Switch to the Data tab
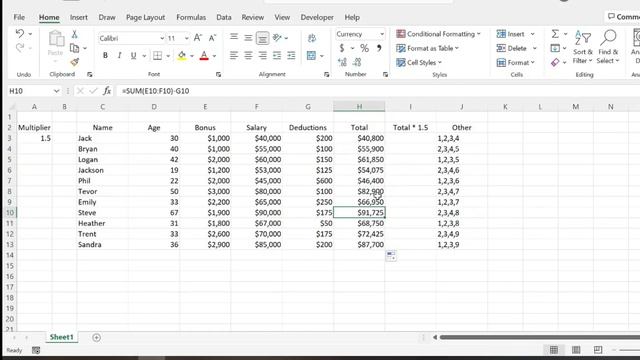This screenshot has height=360, width=640. click(224, 17)
